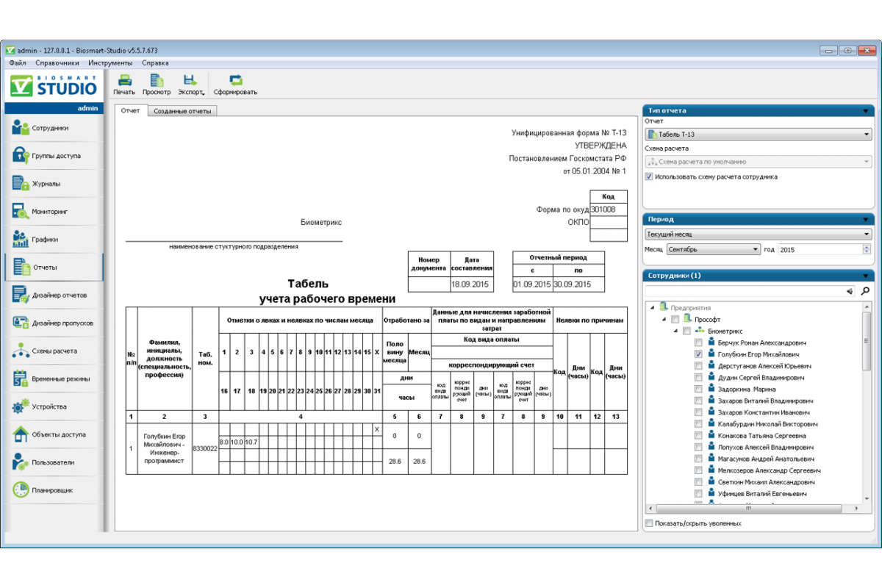This screenshot has height=588, width=882.
Task: Launch Дизайнер отчетов from its sidebar icon
Action: click(21, 295)
